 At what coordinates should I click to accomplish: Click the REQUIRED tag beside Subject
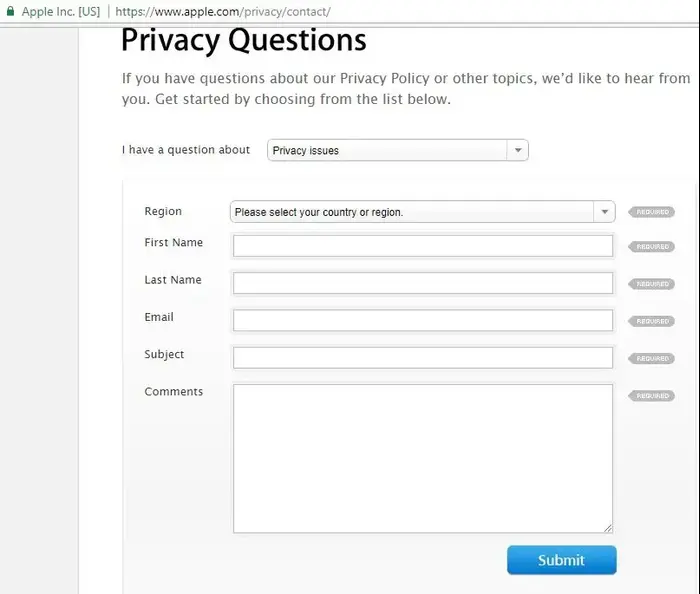[x=651, y=358]
